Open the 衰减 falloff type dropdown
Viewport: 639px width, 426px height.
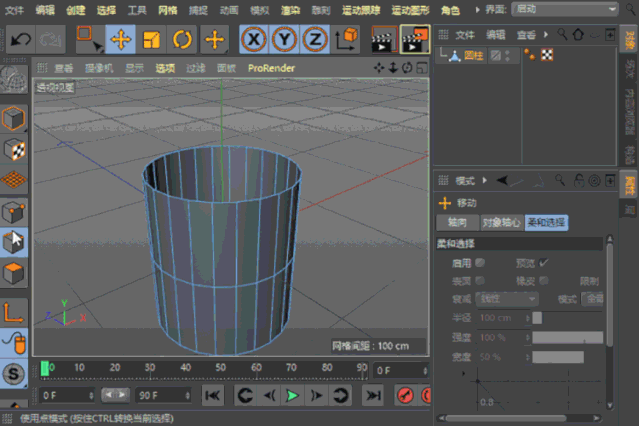pos(507,299)
